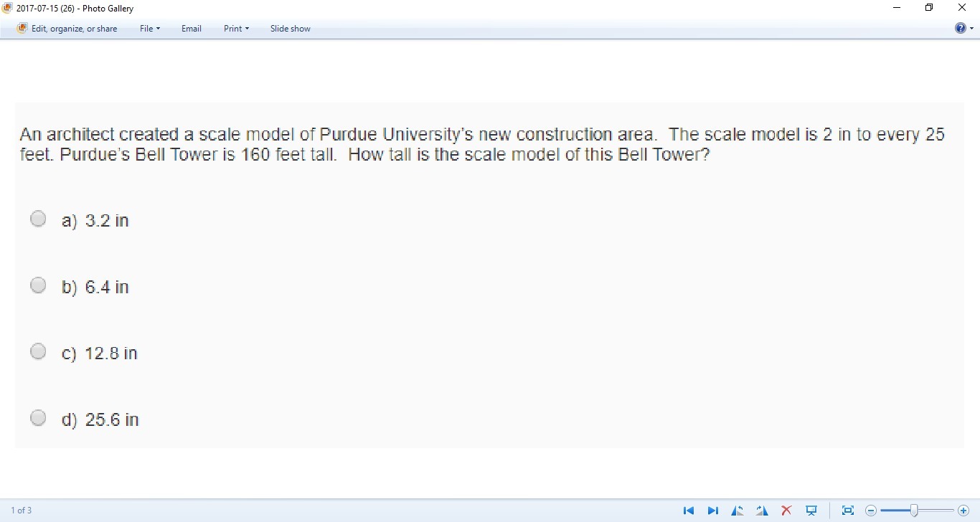Zoom out with the minus icon
Image resolution: width=980 pixels, height=522 pixels.
(871, 511)
